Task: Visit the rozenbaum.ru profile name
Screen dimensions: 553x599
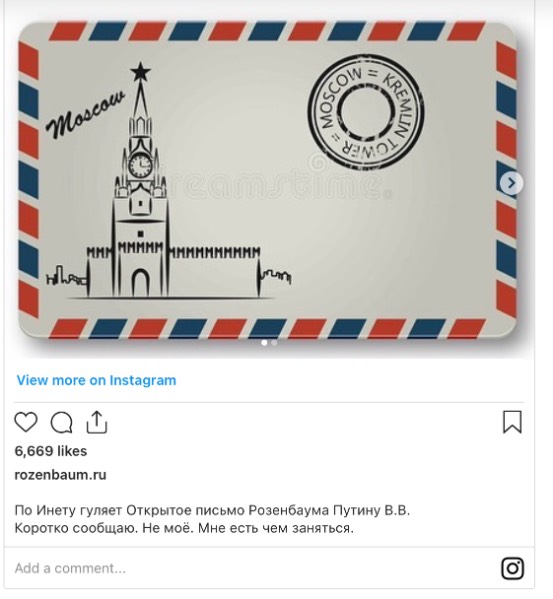Action: pyautogui.click(x=60, y=475)
